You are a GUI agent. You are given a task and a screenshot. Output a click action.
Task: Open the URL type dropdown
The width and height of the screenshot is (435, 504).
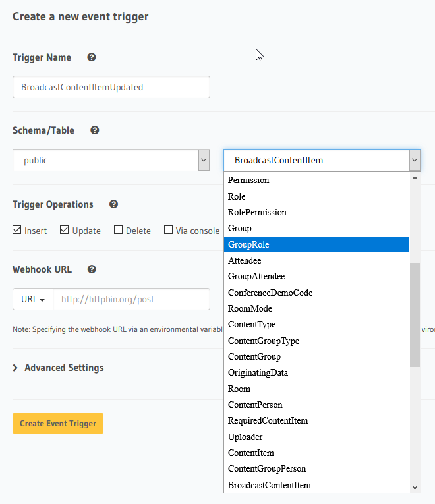[x=33, y=299]
